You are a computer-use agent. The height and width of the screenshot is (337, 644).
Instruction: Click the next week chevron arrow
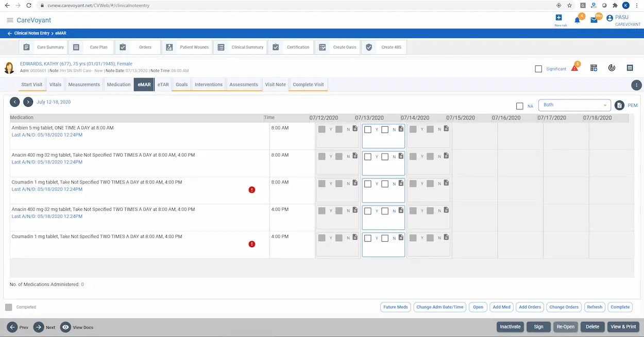pos(28,102)
